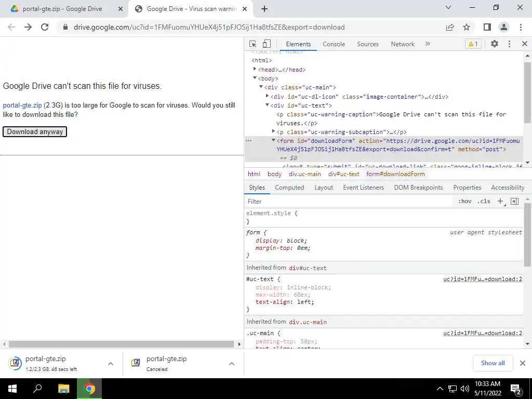Select the html breadcrumb
Screen dimensions: 532x399
[x=254, y=174]
